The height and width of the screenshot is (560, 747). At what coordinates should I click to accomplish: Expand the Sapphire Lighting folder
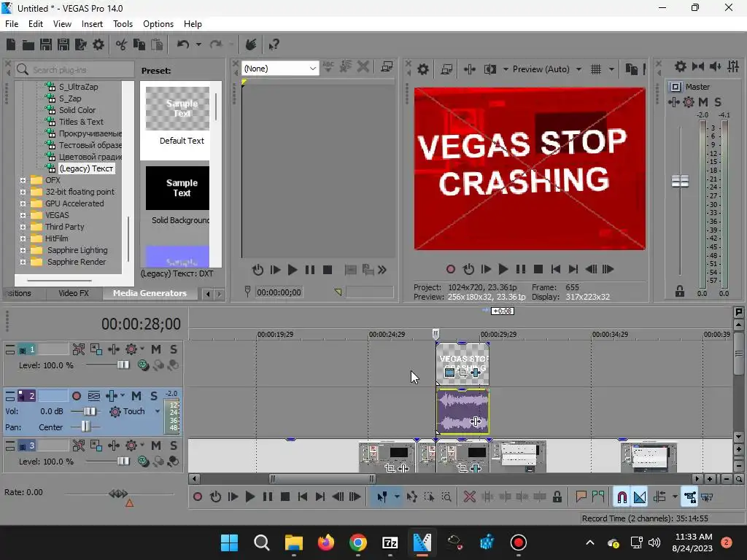click(x=23, y=251)
